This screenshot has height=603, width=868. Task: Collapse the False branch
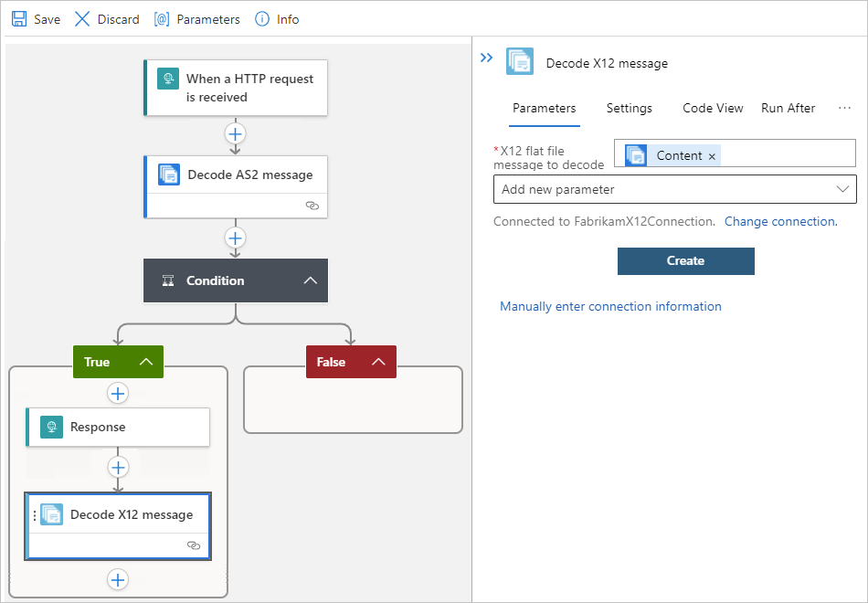(x=376, y=362)
